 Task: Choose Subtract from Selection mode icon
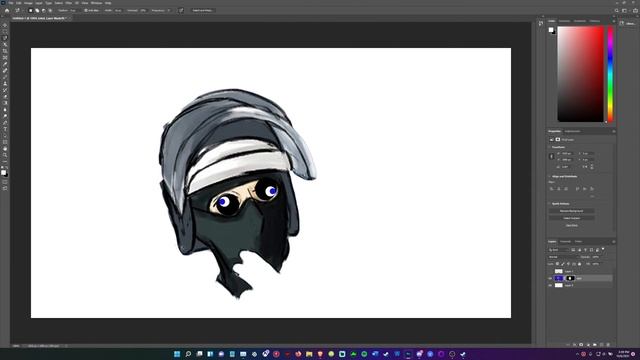pos(44,10)
